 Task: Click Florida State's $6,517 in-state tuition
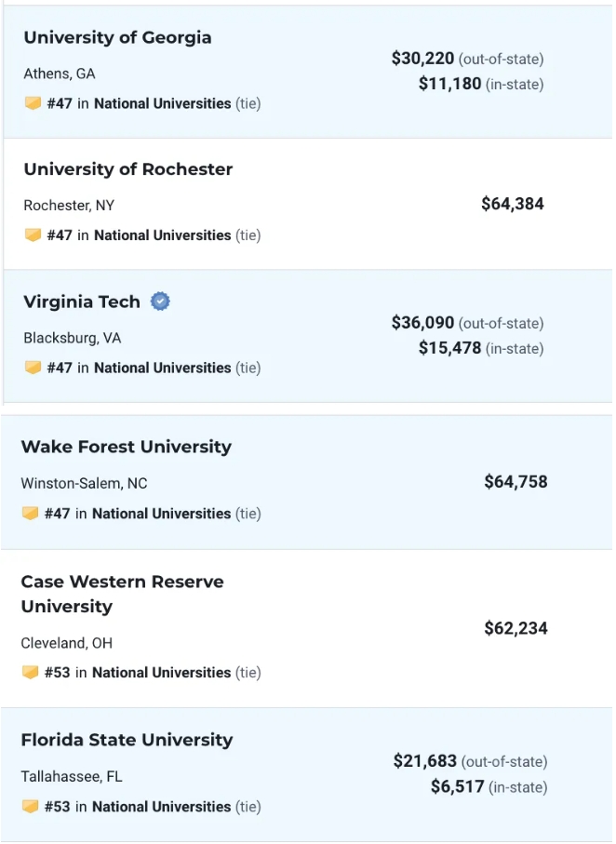coord(457,787)
